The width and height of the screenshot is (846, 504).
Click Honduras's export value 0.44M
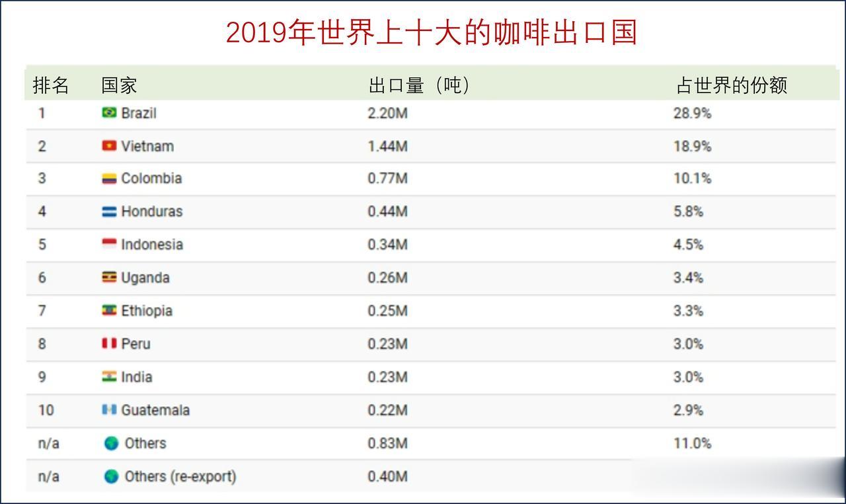pyautogui.click(x=387, y=211)
